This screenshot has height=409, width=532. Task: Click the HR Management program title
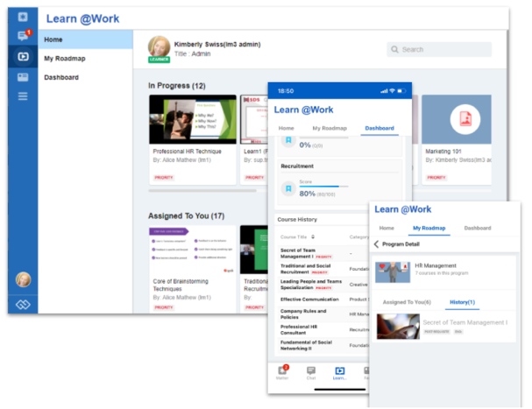pyautogui.click(x=436, y=265)
